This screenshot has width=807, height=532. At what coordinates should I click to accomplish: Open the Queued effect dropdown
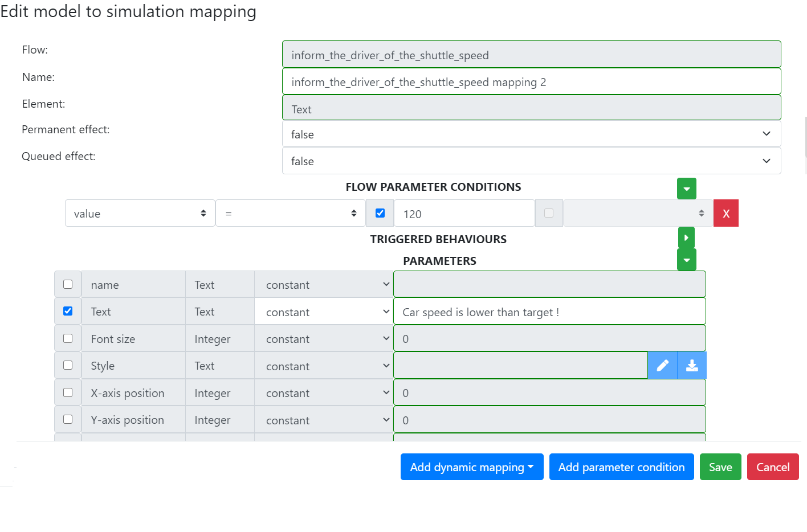pyautogui.click(x=531, y=161)
